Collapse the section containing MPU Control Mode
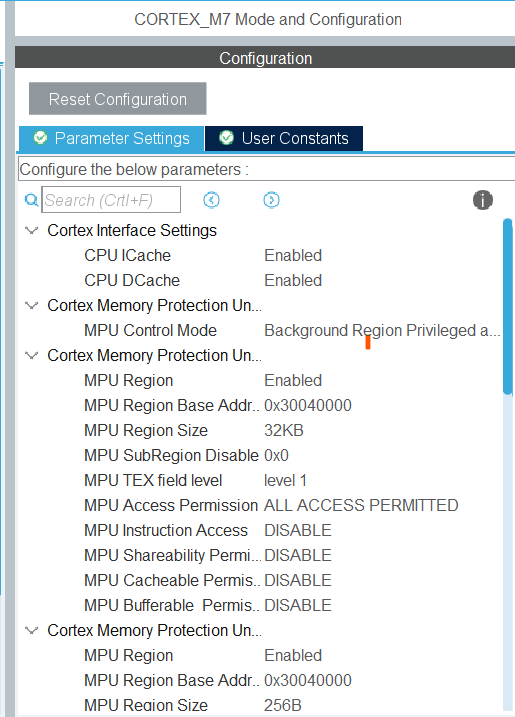This screenshot has height=717, width=515. 31,305
